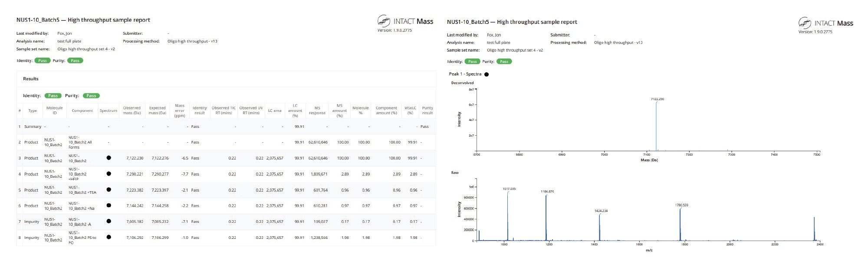This screenshot has width=868, height=264.
Task: Click the 1780.559 peak label in the raw spectrum
Action: point(681,205)
